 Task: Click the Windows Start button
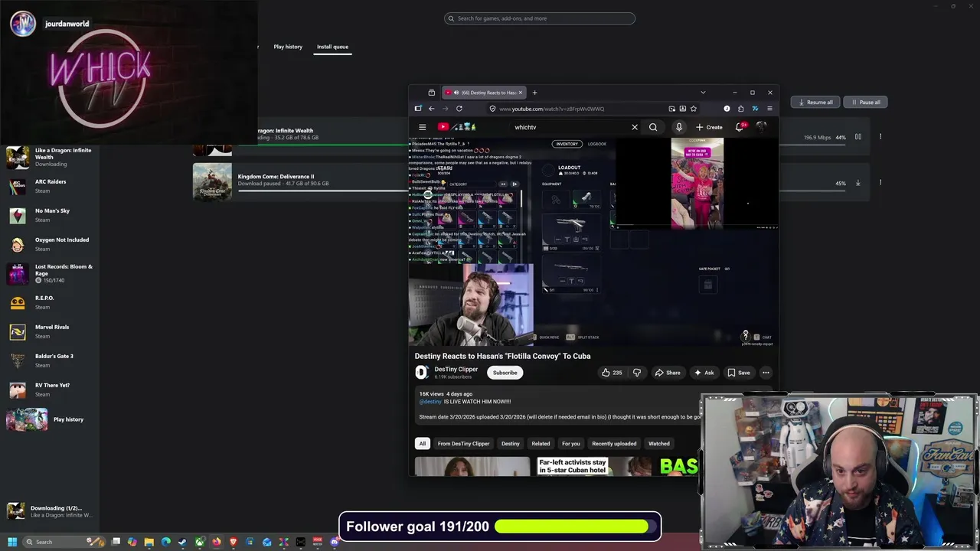pos(12,542)
